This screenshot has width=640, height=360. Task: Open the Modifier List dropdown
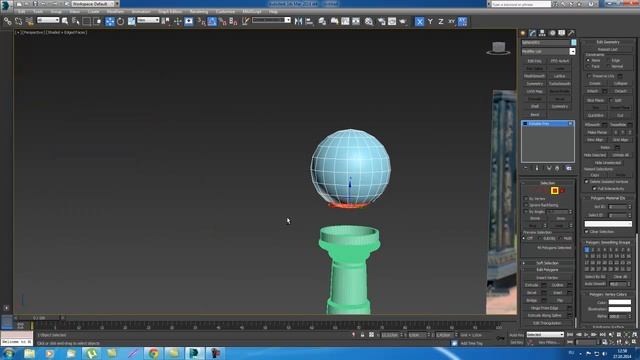coord(548,52)
